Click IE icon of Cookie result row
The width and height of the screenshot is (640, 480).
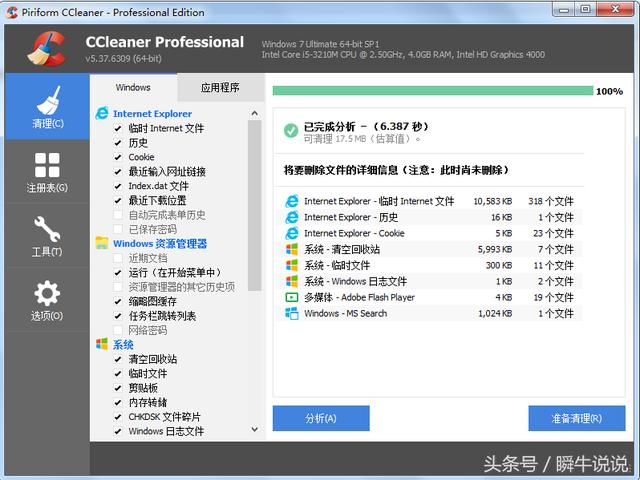[x=292, y=233]
